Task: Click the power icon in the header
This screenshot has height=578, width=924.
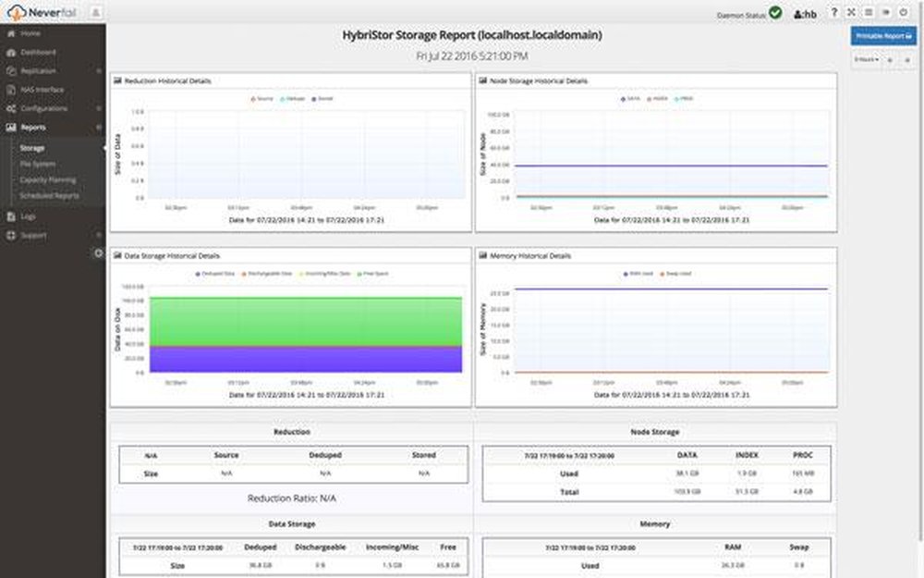Action: 904,12
